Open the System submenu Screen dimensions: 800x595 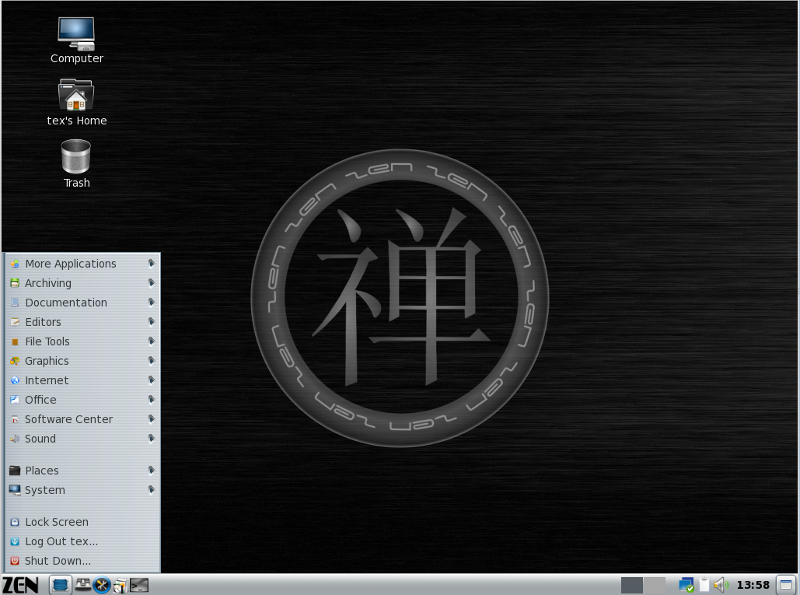(x=83, y=490)
